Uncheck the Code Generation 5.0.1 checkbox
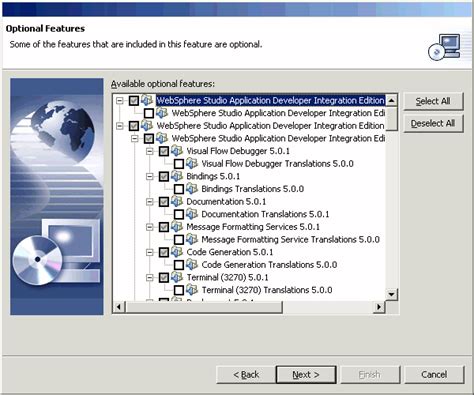This screenshot has height=395, width=474. (x=164, y=252)
